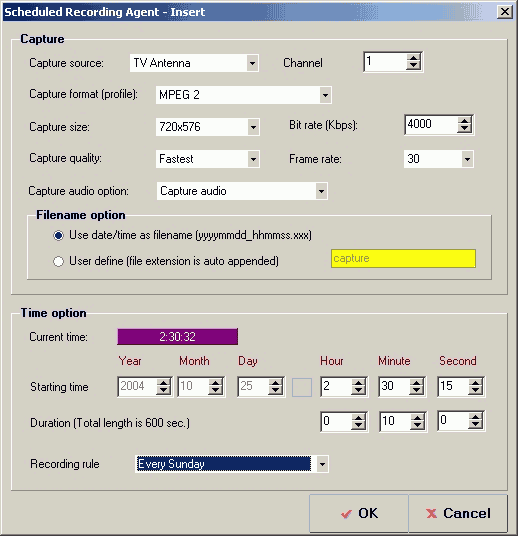
Task: Open the Frame rate dropdown
Action: (x=467, y=159)
